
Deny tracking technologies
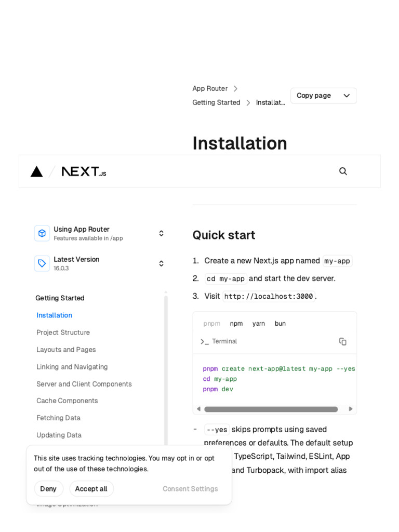(48, 489)
